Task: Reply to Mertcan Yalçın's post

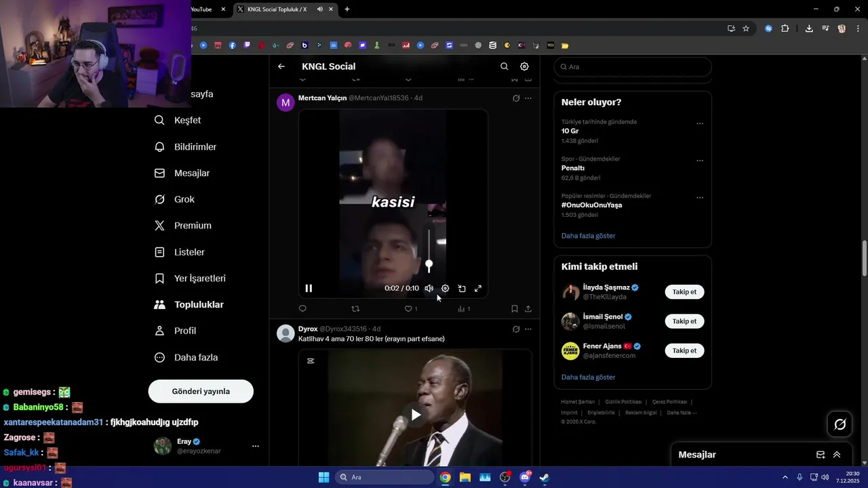Action: pyautogui.click(x=302, y=309)
